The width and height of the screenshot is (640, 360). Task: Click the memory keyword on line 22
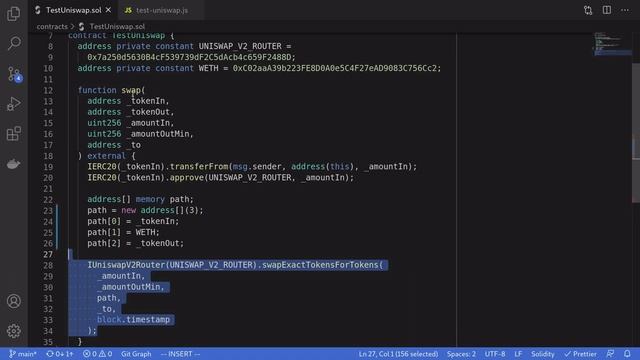[150, 199]
